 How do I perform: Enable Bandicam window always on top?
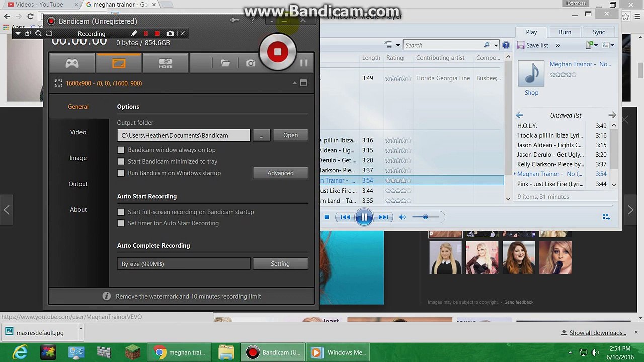pyautogui.click(x=121, y=150)
